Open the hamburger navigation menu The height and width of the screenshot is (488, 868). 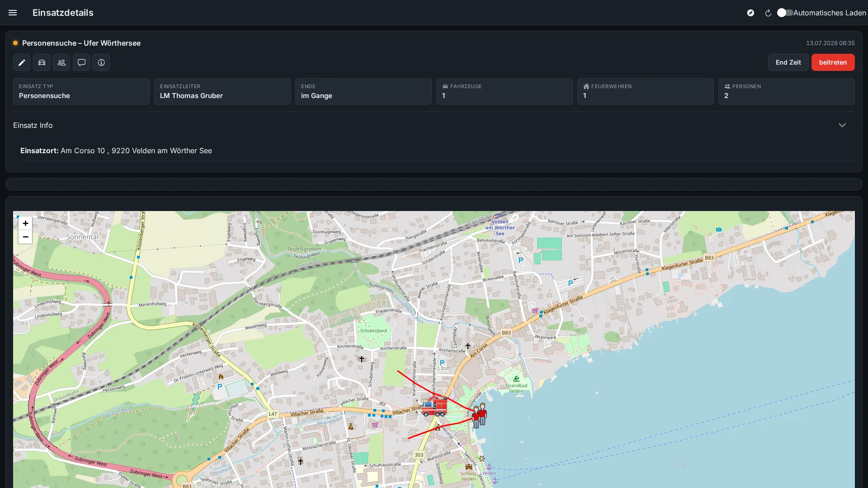[x=13, y=13]
